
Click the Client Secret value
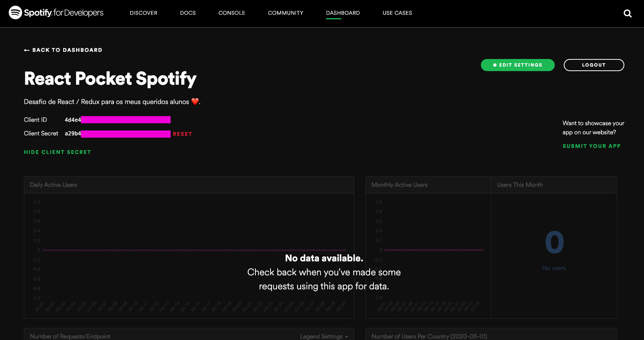118,134
